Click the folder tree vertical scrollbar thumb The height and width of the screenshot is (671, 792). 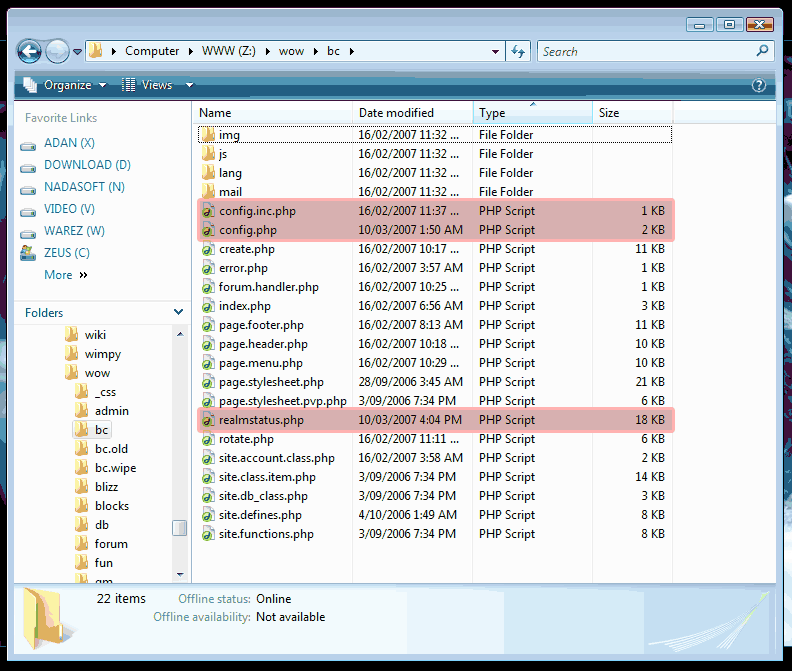tap(179, 528)
